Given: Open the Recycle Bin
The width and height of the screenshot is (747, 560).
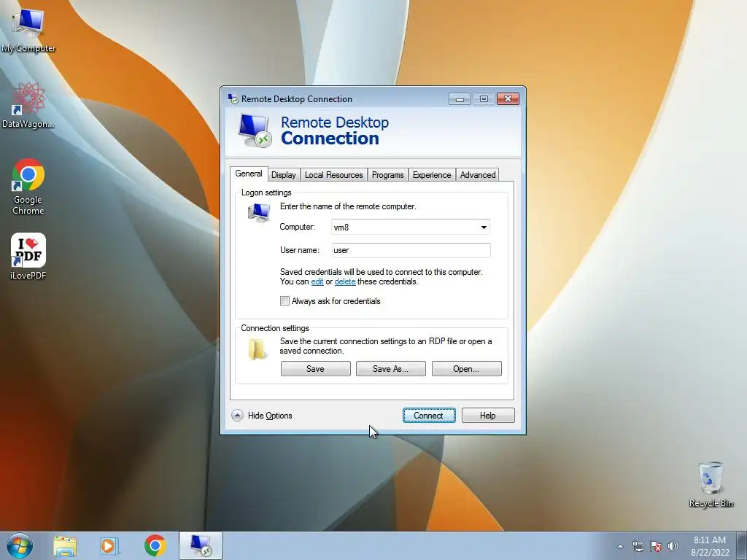Looking at the screenshot, I should tap(711, 484).
